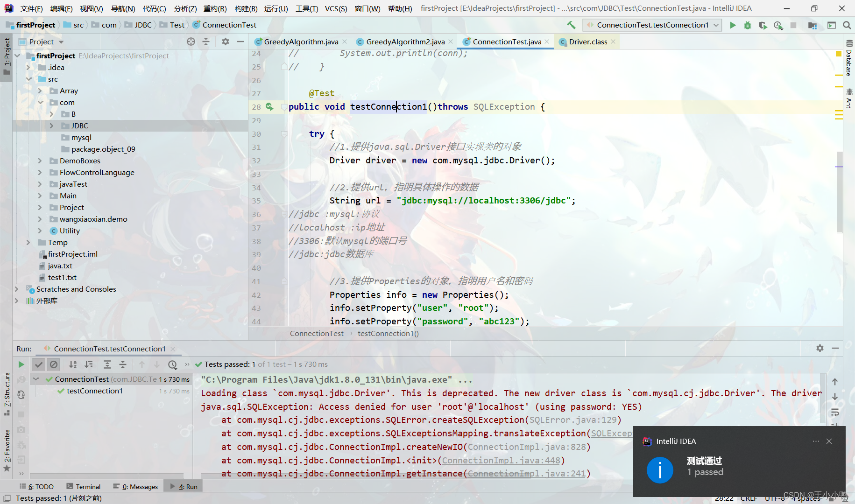Collapse all in Project panel header
The height and width of the screenshot is (504, 855).
pos(206,42)
